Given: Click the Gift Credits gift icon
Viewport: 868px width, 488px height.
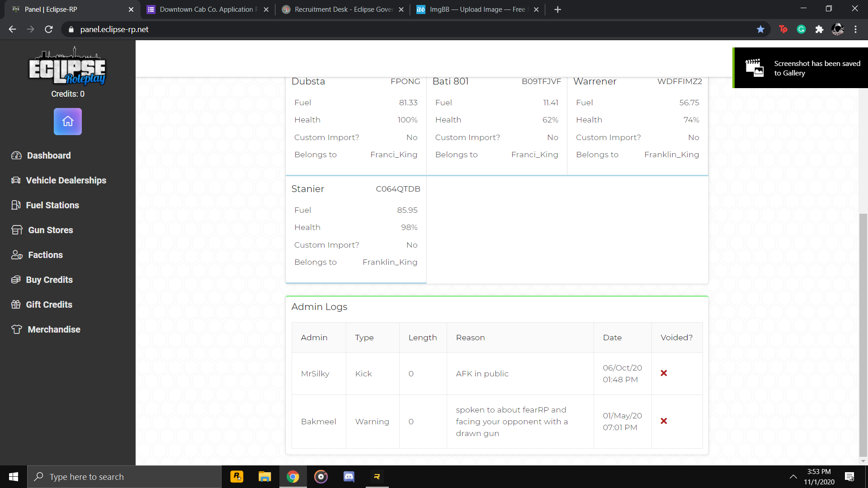Looking at the screenshot, I should [x=16, y=305].
